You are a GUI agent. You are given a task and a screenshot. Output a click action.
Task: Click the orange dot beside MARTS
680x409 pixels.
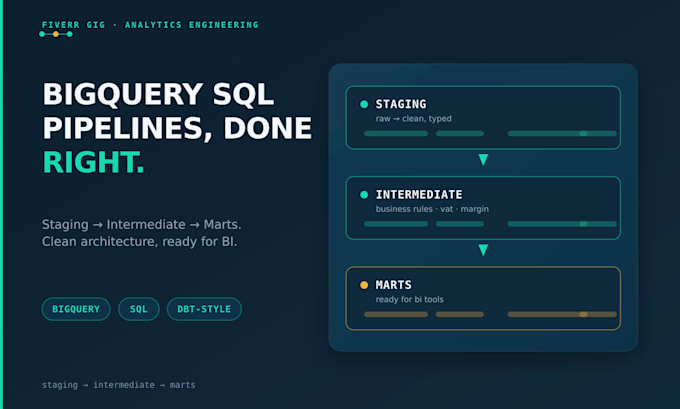click(364, 285)
